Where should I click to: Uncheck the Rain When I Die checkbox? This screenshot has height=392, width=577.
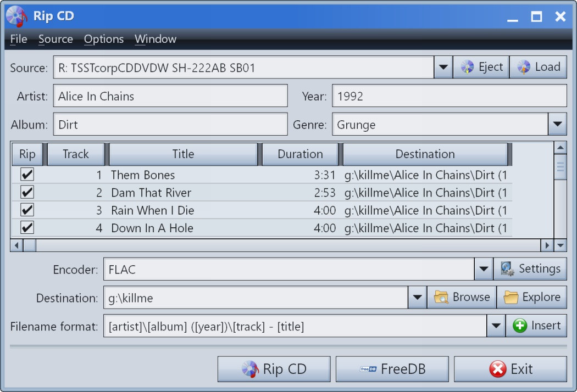pos(27,210)
